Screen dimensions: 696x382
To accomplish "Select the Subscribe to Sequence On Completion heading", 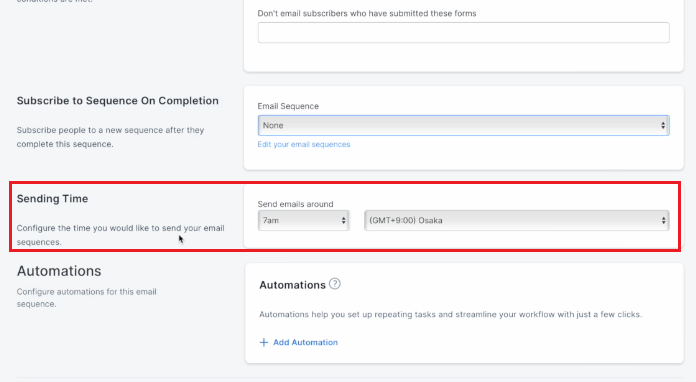I will point(118,101).
